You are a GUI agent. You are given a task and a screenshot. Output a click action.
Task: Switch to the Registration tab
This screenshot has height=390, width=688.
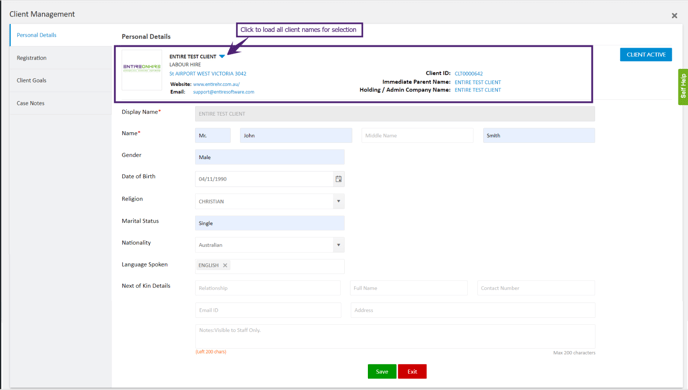point(61,58)
